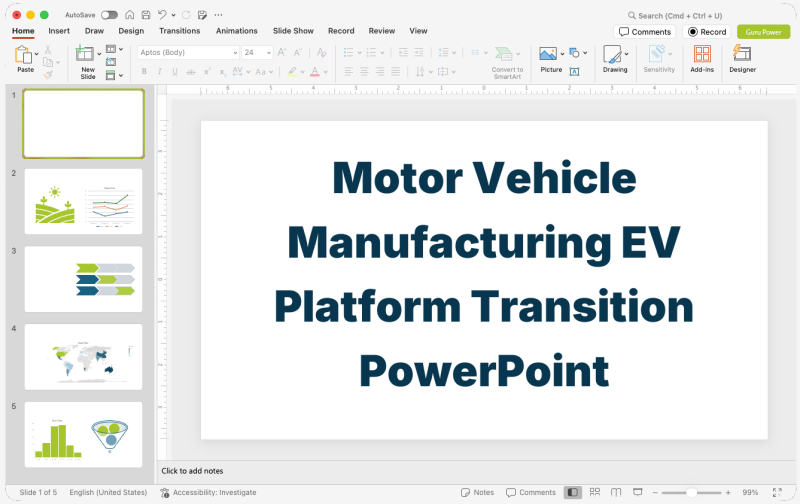Screen dimensions: 800x504
Task: Switch to Slide Sorter view icon
Action: pyautogui.click(x=595, y=492)
